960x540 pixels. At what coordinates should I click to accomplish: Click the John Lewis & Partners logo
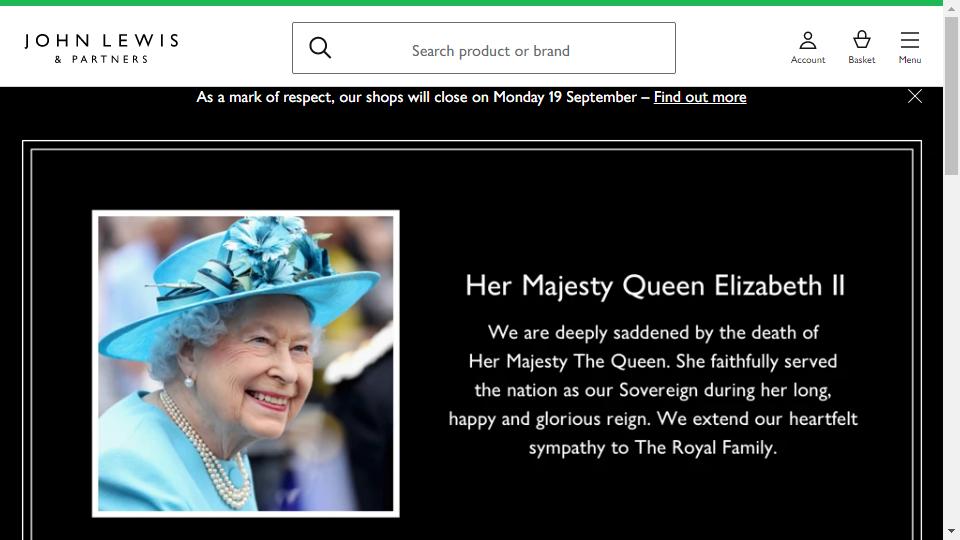pos(102,48)
